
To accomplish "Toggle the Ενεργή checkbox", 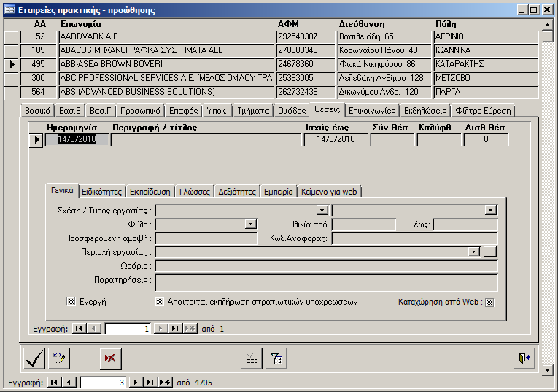I will tap(71, 301).
